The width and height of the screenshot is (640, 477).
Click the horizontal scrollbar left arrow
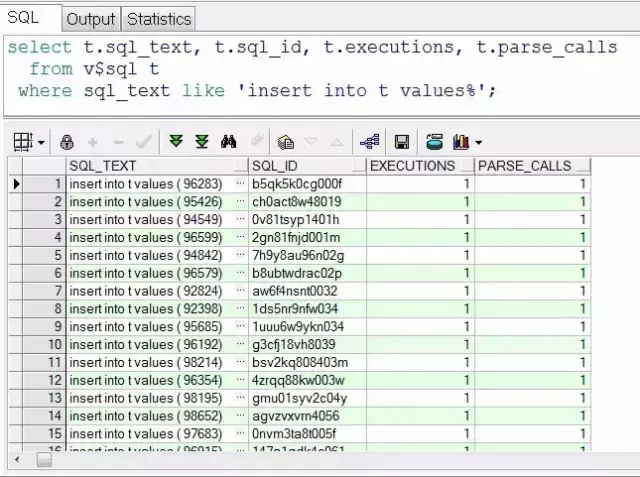(x=16, y=460)
